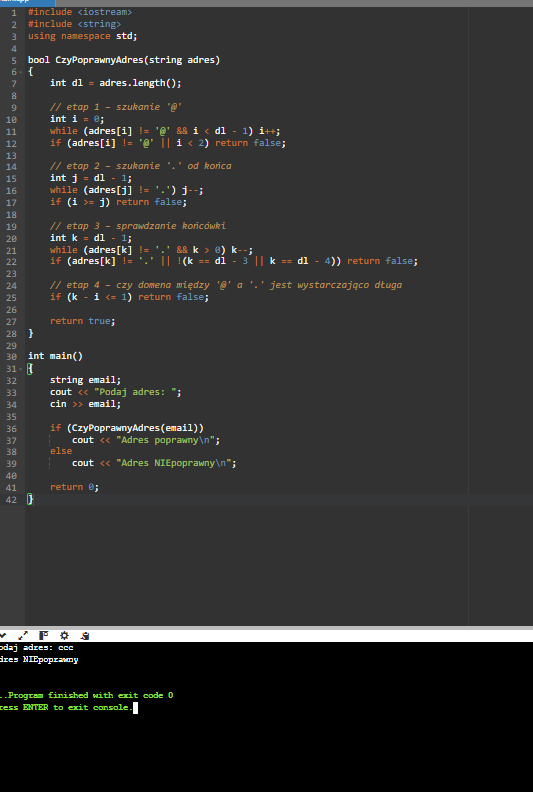Collapse console with the chevron-down icon

click(3, 635)
